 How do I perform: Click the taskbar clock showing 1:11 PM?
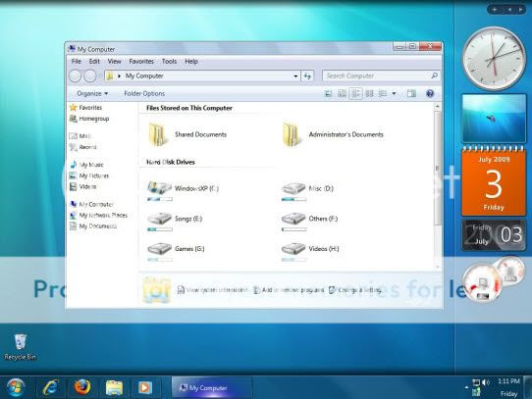click(508, 381)
